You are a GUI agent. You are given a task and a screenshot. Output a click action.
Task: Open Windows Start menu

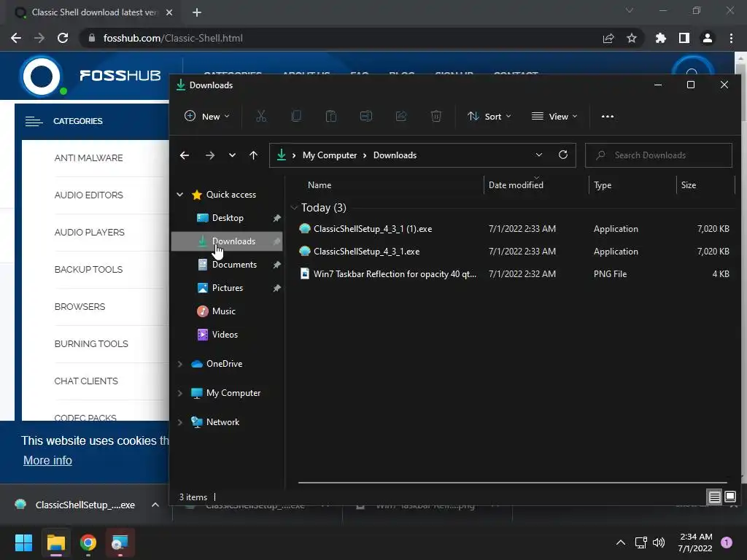tap(23, 542)
